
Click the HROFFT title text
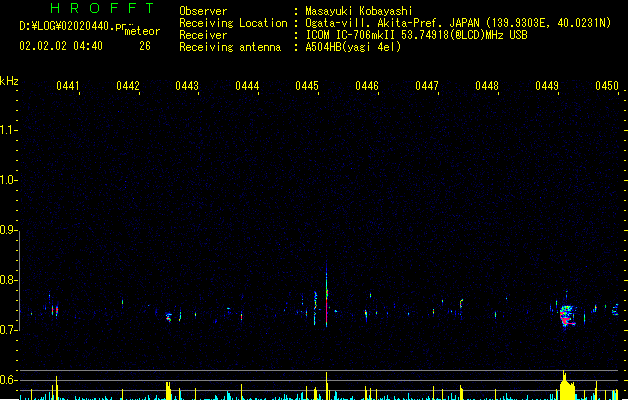tap(102, 8)
